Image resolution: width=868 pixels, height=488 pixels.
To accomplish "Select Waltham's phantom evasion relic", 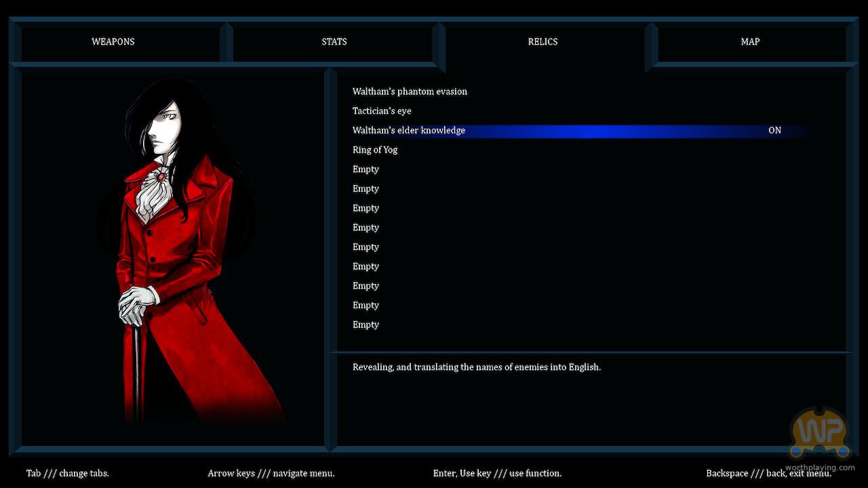I will point(410,91).
